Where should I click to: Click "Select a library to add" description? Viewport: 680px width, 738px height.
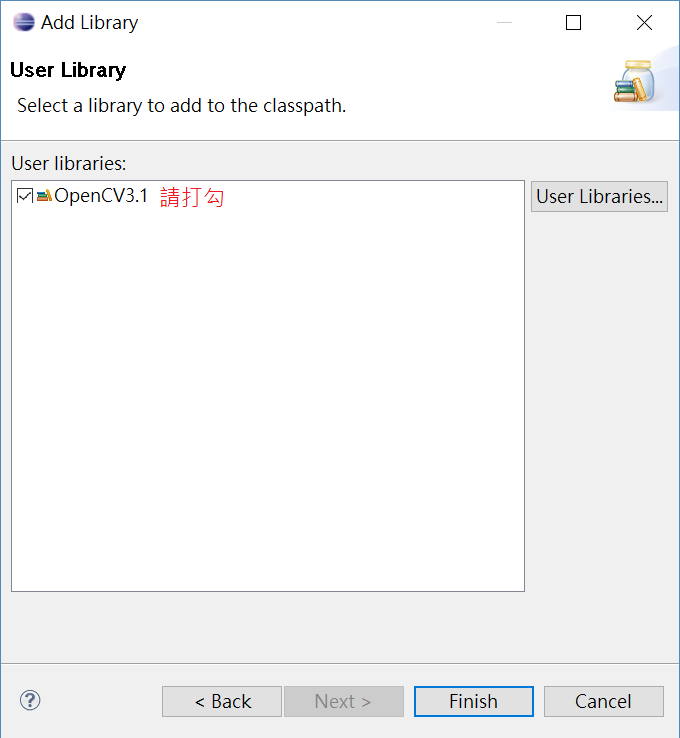click(x=181, y=106)
